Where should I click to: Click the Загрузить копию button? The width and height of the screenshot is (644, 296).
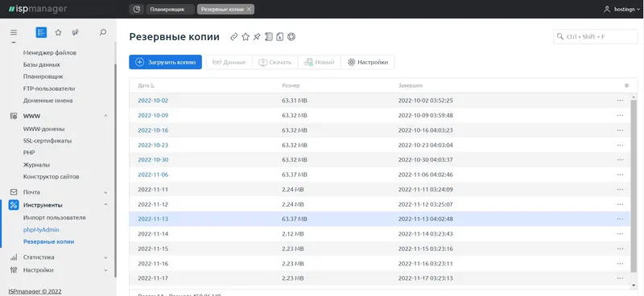(x=166, y=62)
